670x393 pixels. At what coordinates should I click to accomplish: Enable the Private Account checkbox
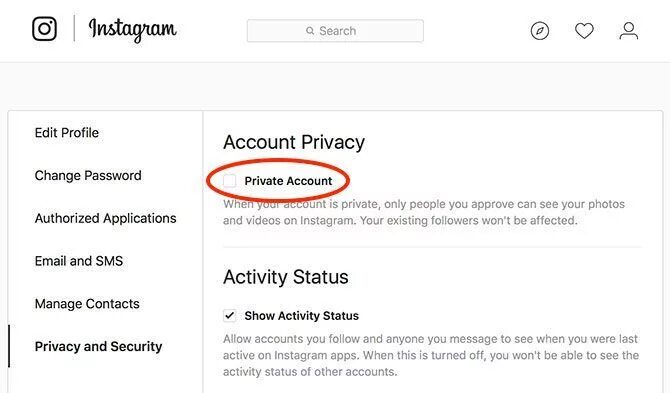tap(230, 181)
